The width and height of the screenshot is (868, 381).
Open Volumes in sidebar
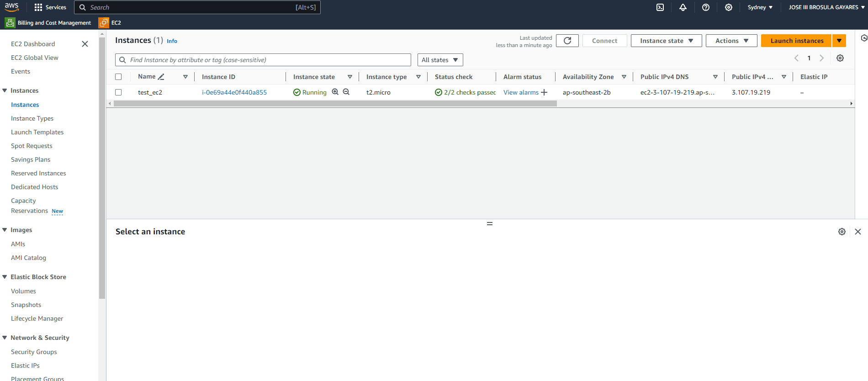coord(23,291)
